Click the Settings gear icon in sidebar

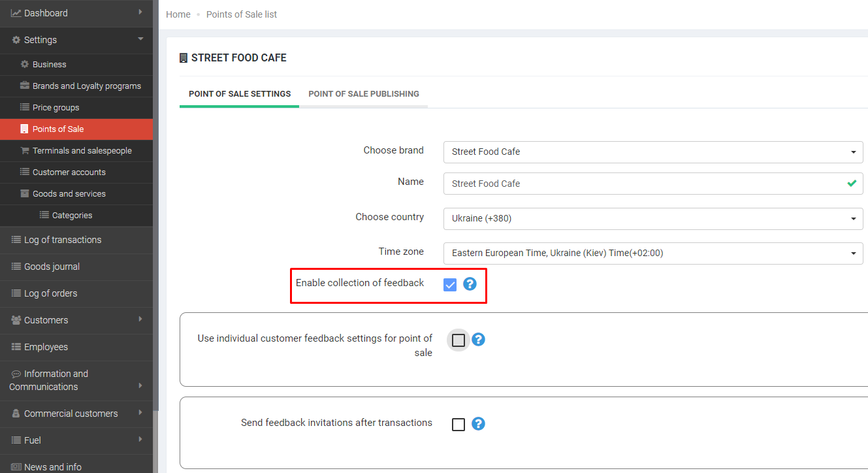[x=16, y=40]
